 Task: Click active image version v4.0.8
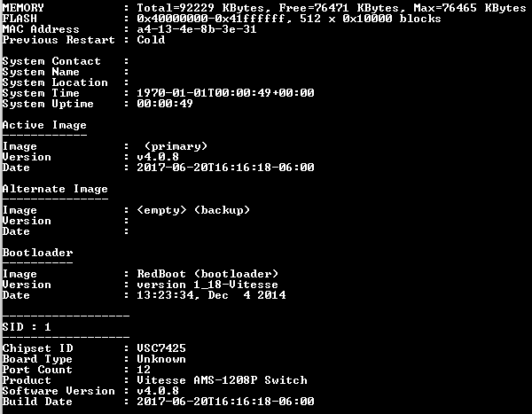pos(158,157)
